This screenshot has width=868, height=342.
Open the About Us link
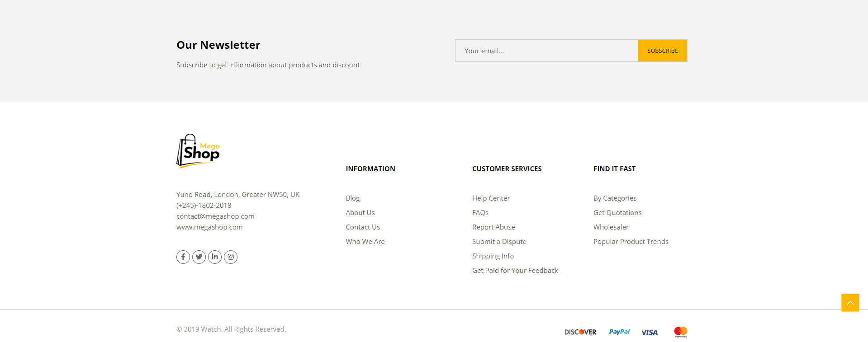tap(360, 213)
